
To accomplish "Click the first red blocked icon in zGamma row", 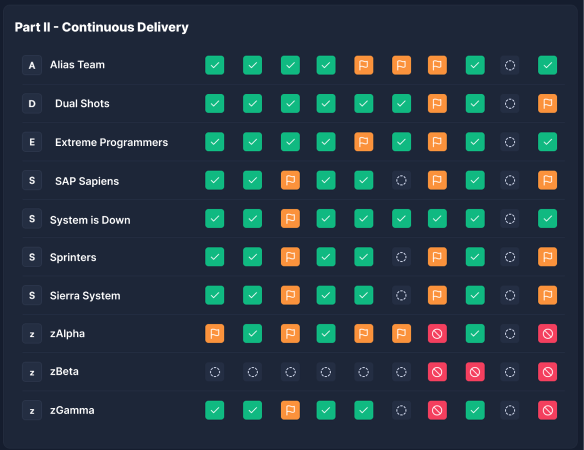I will (x=437, y=410).
